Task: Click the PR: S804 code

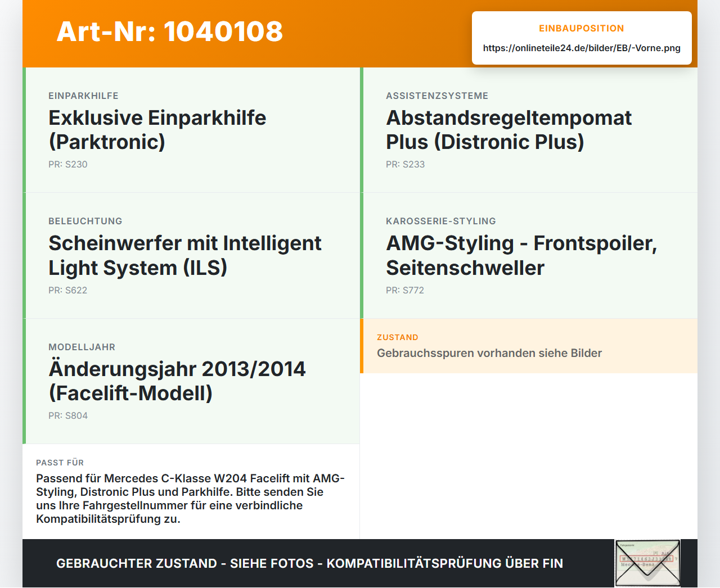Action: (x=68, y=416)
